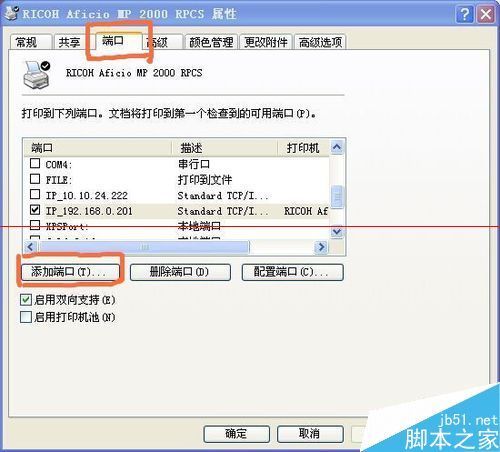Check the XPSPort: checkbox

(x=35, y=225)
